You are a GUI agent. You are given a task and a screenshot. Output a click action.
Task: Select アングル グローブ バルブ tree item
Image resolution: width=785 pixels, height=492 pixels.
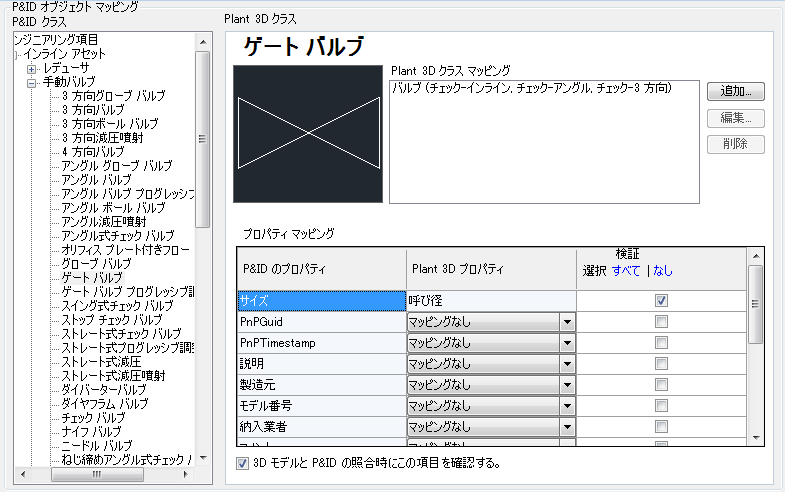tap(117, 166)
